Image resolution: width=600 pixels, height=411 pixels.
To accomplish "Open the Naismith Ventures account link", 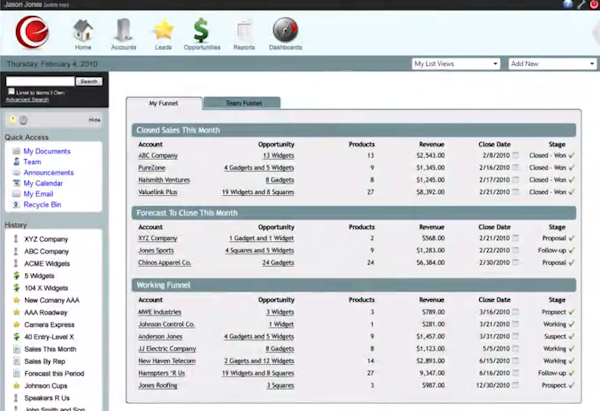I will click(x=164, y=180).
